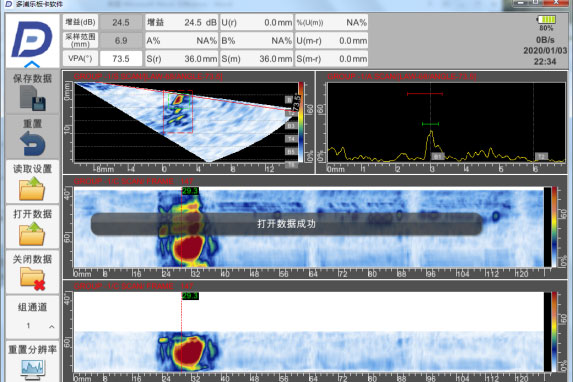Click the 重置分辨率 monitor icon
The image size is (573, 382).
pyautogui.click(x=33, y=369)
